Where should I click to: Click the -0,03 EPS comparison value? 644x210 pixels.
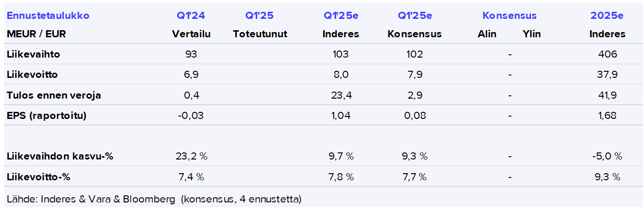point(191,116)
